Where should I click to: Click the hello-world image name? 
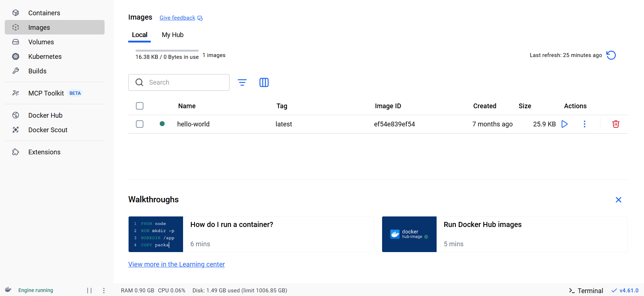193,124
